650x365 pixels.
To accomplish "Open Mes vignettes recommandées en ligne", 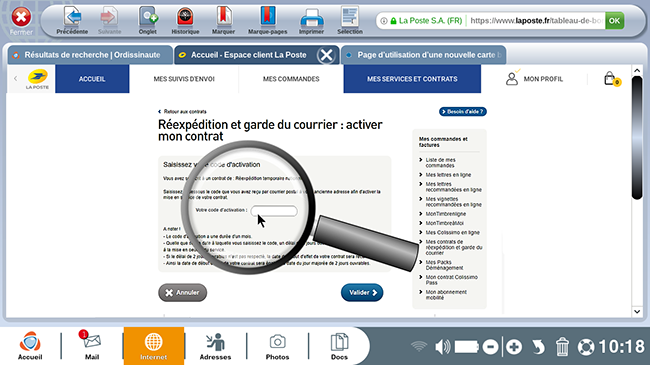I will (454, 202).
